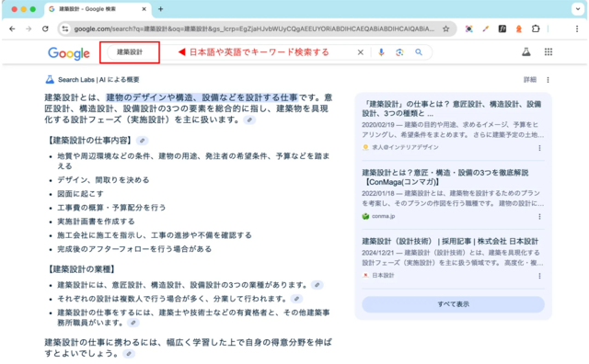Expand the tab search dropdown arrow

click(578, 9)
